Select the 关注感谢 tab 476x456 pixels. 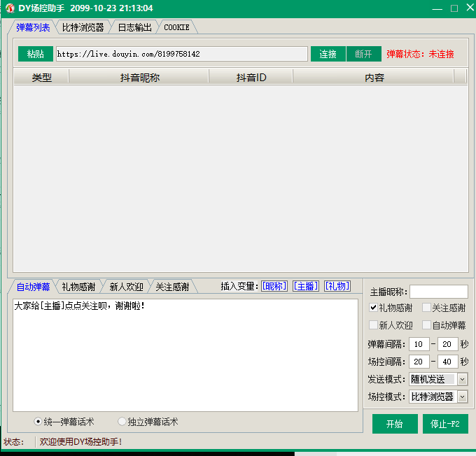pyautogui.click(x=172, y=287)
